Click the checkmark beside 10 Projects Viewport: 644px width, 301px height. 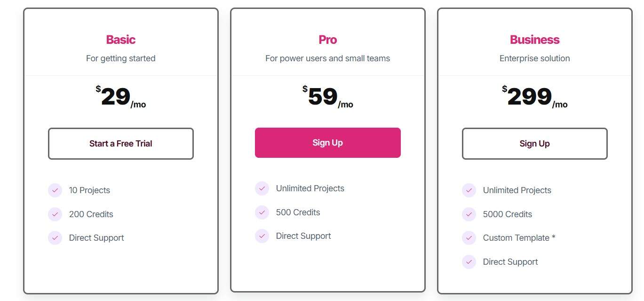(55, 190)
